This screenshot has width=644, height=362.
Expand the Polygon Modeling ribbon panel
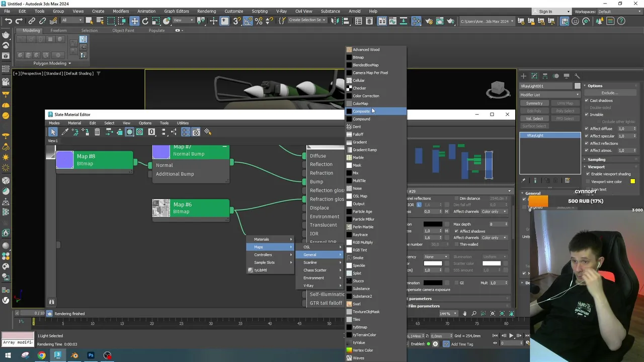pos(52,63)
